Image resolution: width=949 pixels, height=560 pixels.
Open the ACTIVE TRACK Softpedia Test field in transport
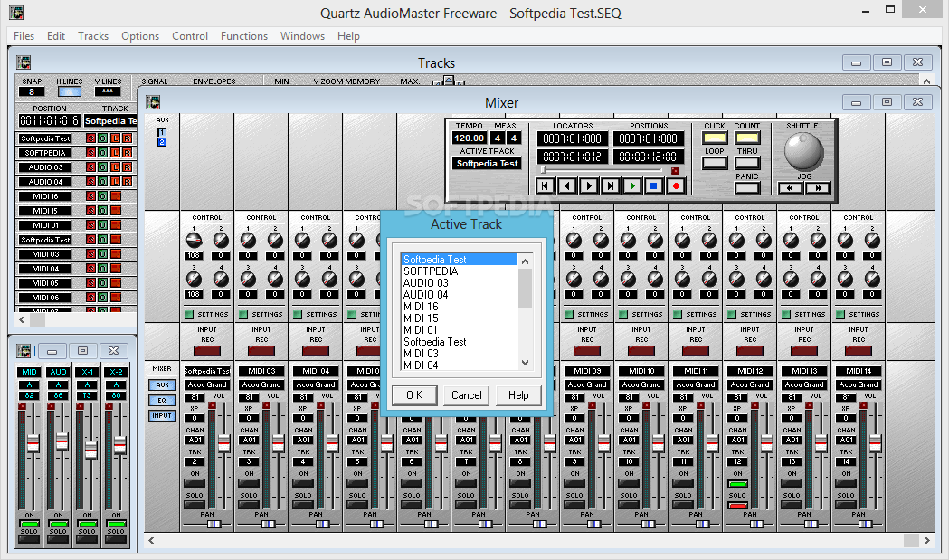pyautogui.click(x=488, y=164)
